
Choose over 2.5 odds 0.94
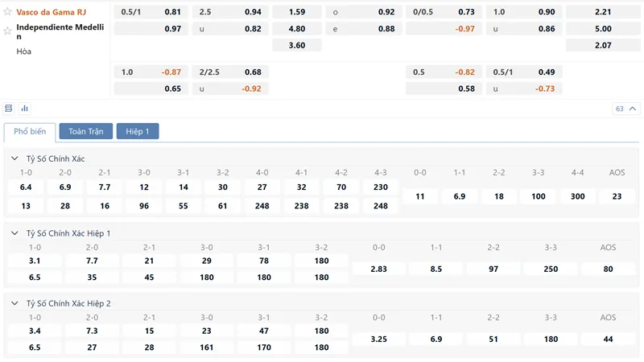(x=230, y=12)
